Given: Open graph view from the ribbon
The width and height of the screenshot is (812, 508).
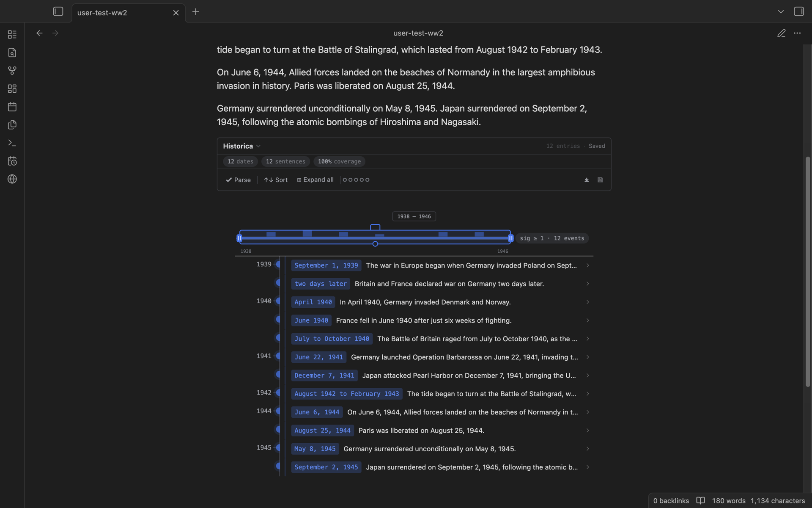Looking at the screenshot, I should click(12, 71).
